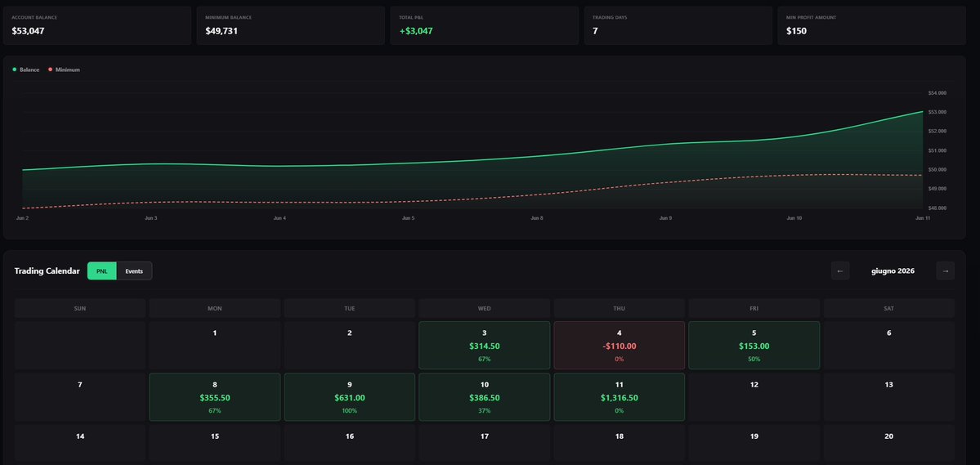
Task: Toggle the Balance series in chart legend
Action: [x=25, y=70]
